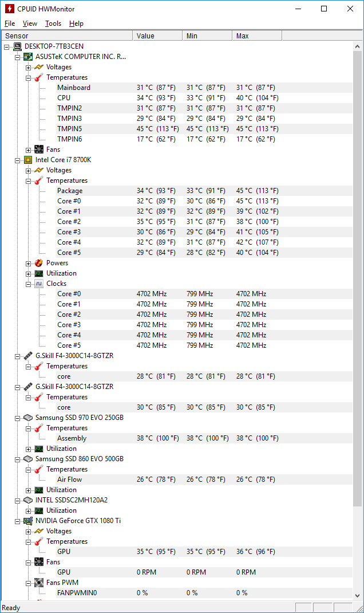The height and width of the screenshot is (613, 364).
Task: Click the fan icon next to ASUSTeK Fans
Action: [x=39, y=150]
